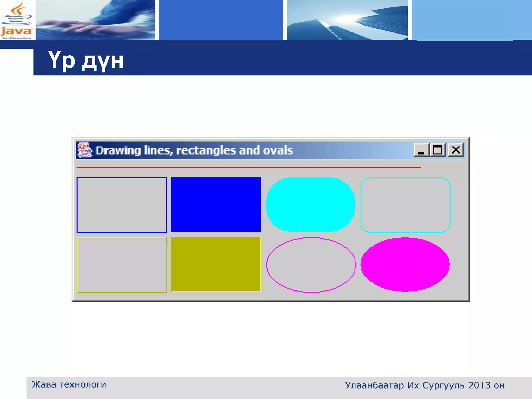Screen dimensions: 532x399
Task: Click the solid magenta filled oval
Action: (405, 264)
